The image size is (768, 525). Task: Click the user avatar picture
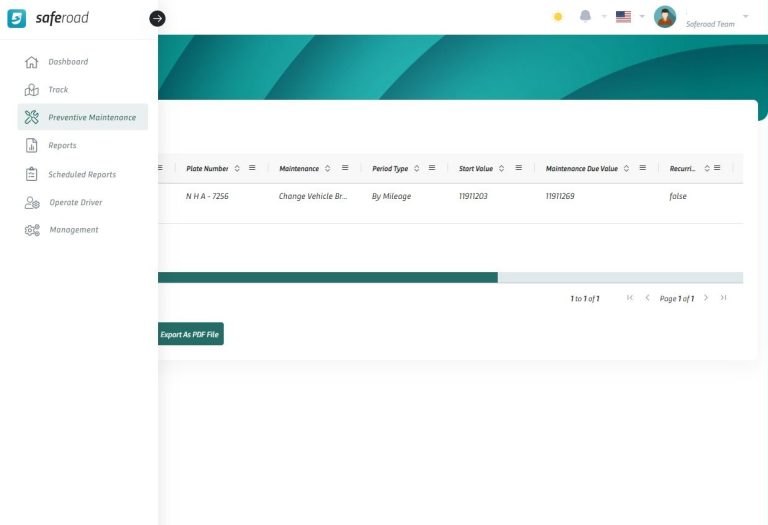(x=665, y=17)
